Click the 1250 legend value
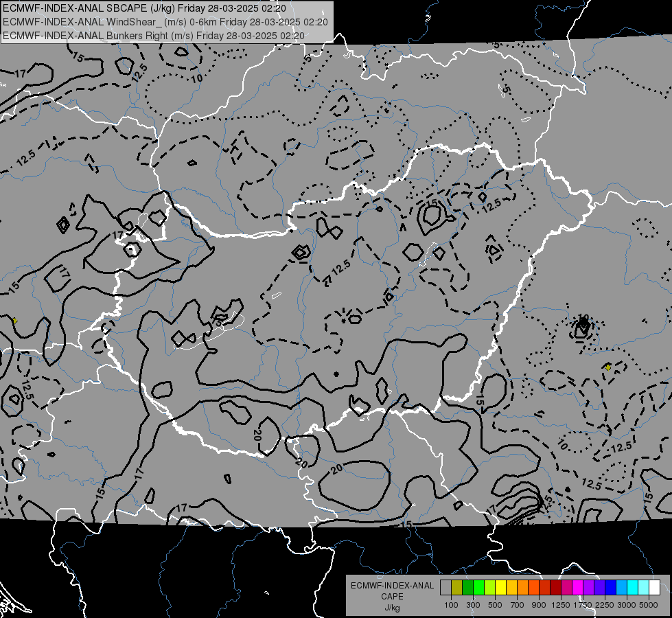Screen dimensions: 672x618 tap(561, 605)
